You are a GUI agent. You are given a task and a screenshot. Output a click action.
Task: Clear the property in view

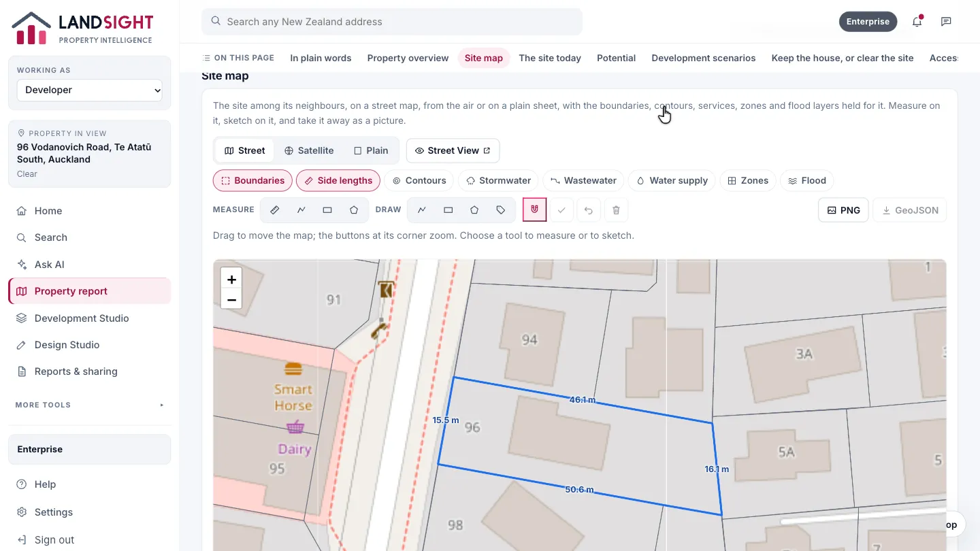[27, 174]
